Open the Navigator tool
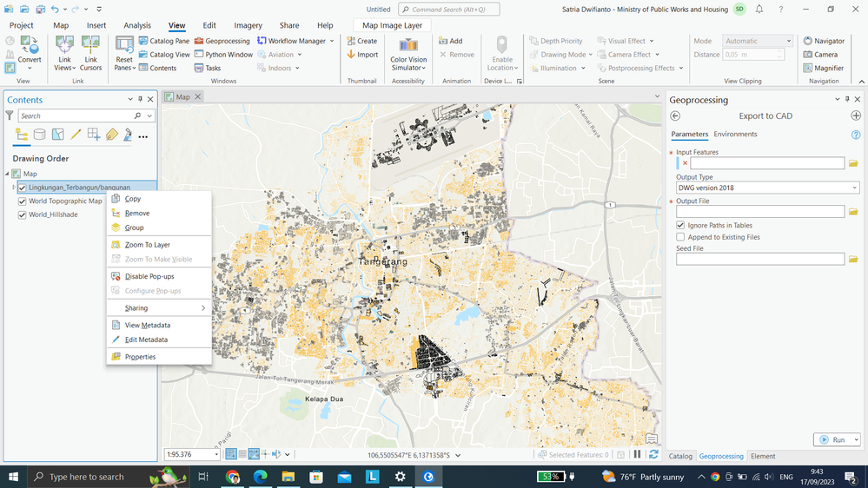 (824, 41)
